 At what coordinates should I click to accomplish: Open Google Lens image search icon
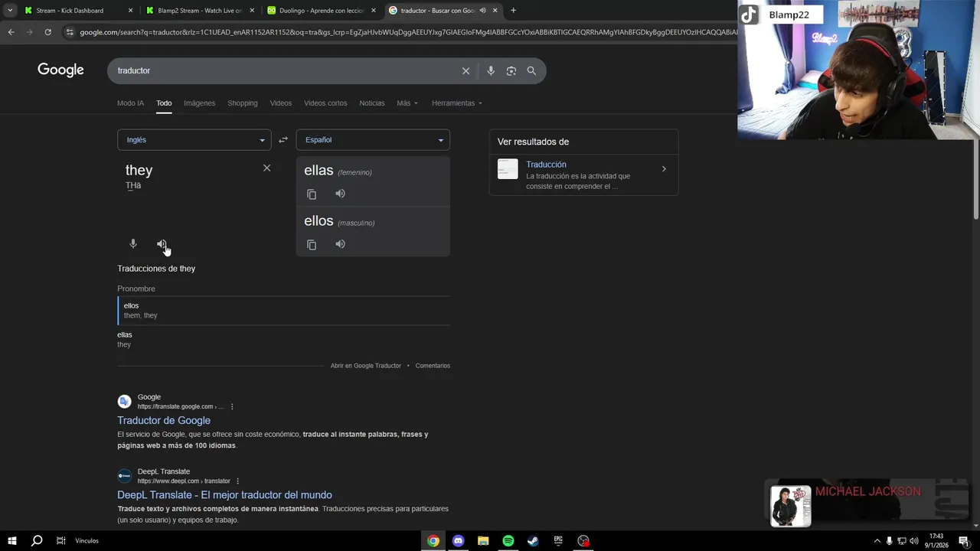511,70
